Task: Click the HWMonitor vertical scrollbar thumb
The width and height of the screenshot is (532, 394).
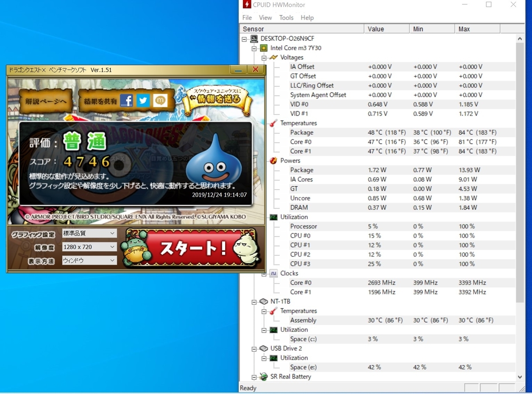Action: (520, 173)
